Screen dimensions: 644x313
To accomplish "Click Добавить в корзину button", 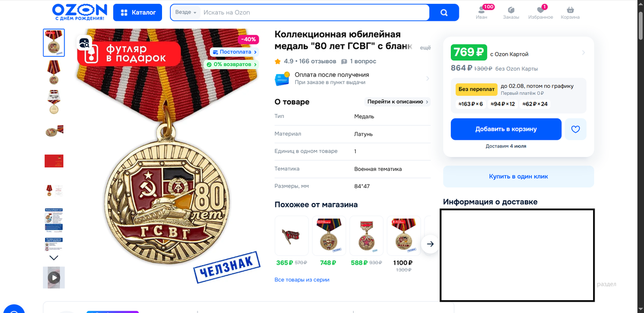I will point(506,129).
